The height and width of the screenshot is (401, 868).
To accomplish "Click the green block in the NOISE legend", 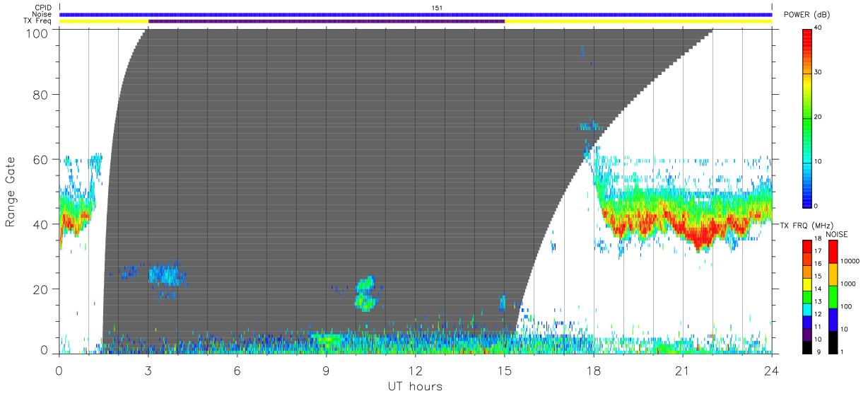I will point(833,296).
